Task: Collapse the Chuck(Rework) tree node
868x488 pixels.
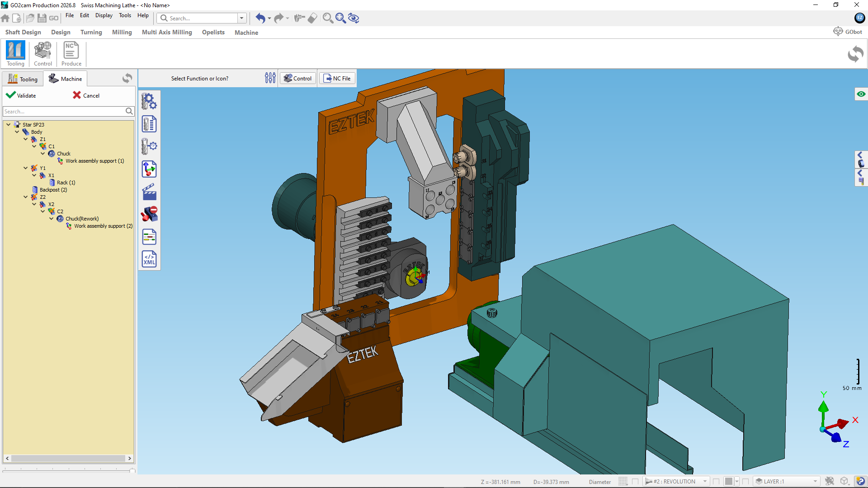Action: (51, 219)
